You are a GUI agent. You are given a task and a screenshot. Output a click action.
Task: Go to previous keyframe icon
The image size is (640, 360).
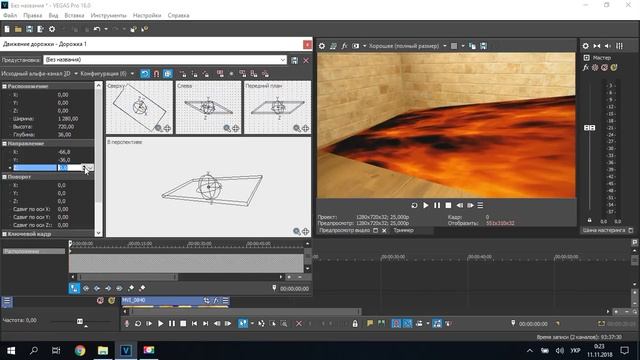[97, 288]
